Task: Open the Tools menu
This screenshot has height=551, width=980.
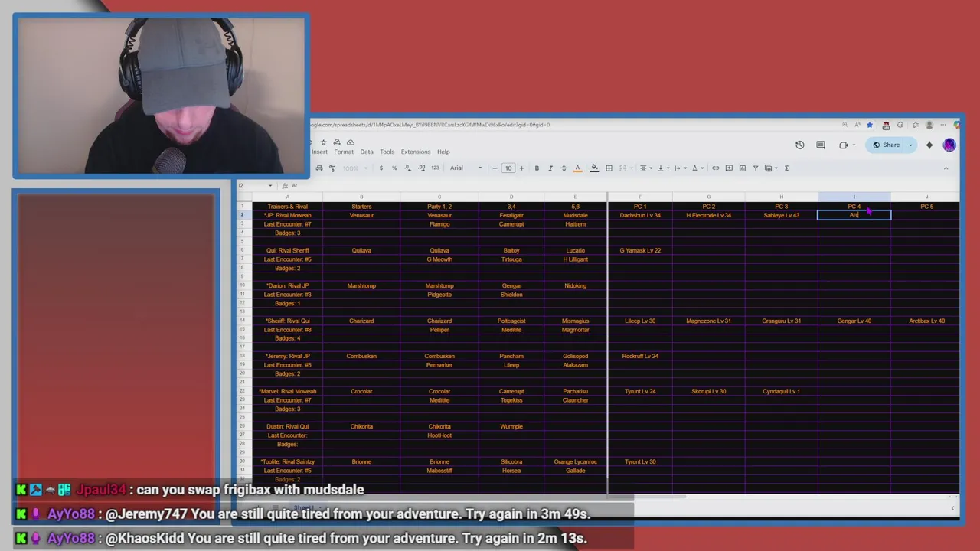Action: (x=387, y=152)
